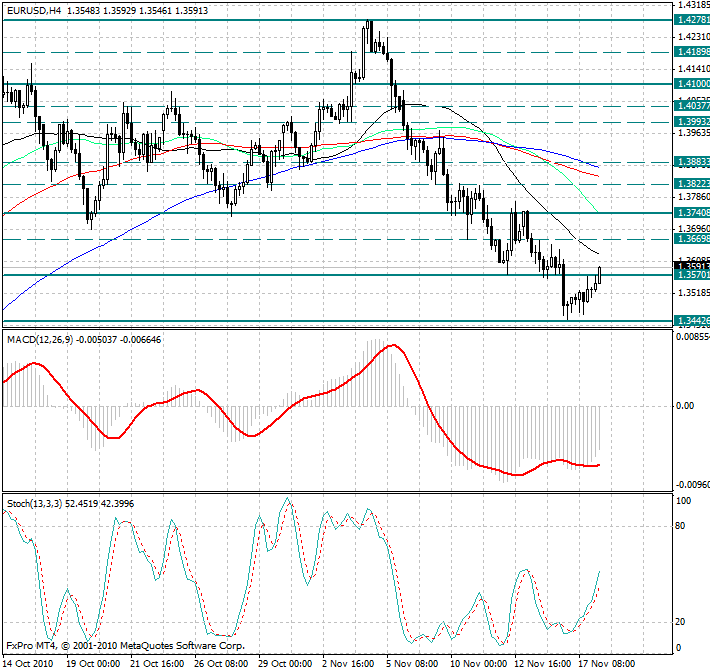Select the 17 Nov 08:00 time marker

coord(604,662)
